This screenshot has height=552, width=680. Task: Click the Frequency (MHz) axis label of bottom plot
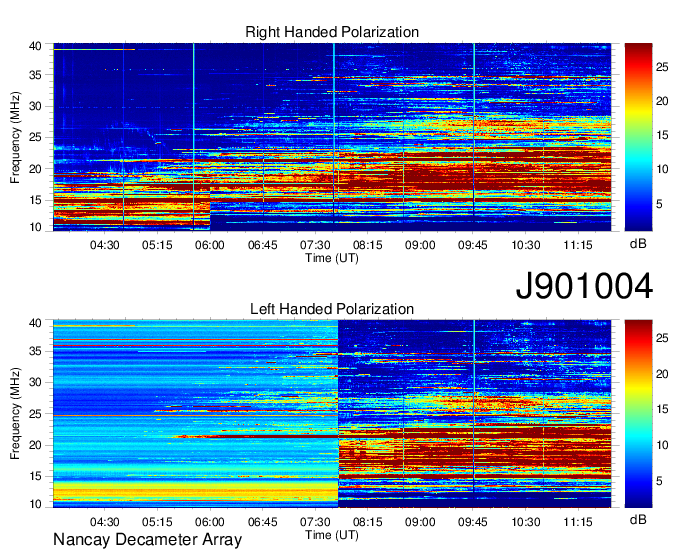click(16, 414)
